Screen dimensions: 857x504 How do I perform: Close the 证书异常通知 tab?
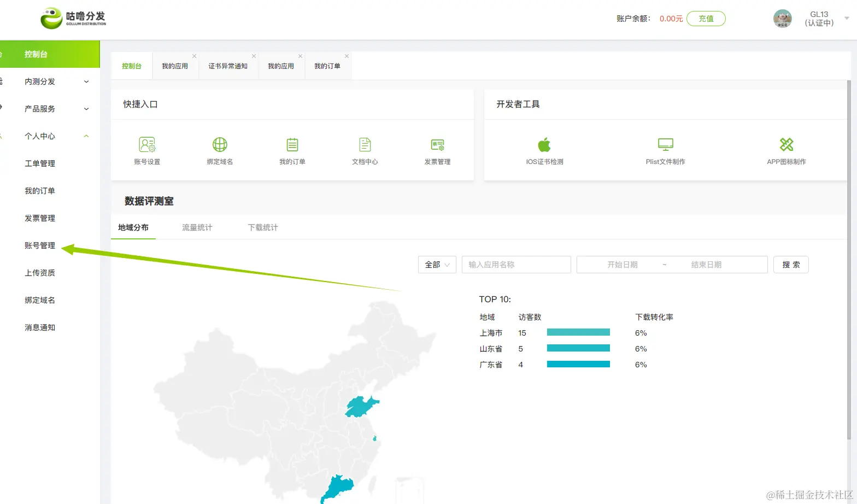pyautogui.click(x=254, y=56)
